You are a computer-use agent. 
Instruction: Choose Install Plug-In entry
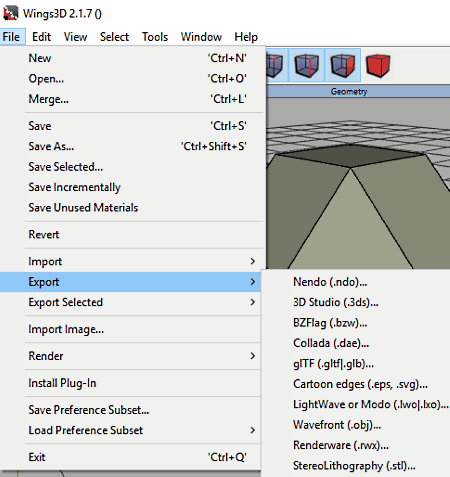(131, 383)
